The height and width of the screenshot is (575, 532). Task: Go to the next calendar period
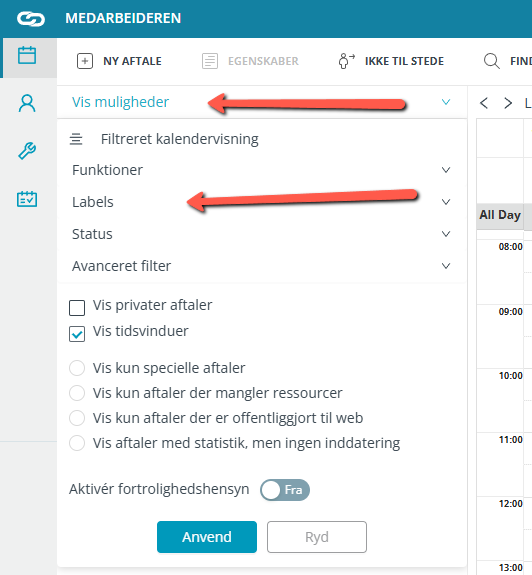click(508, 103)
